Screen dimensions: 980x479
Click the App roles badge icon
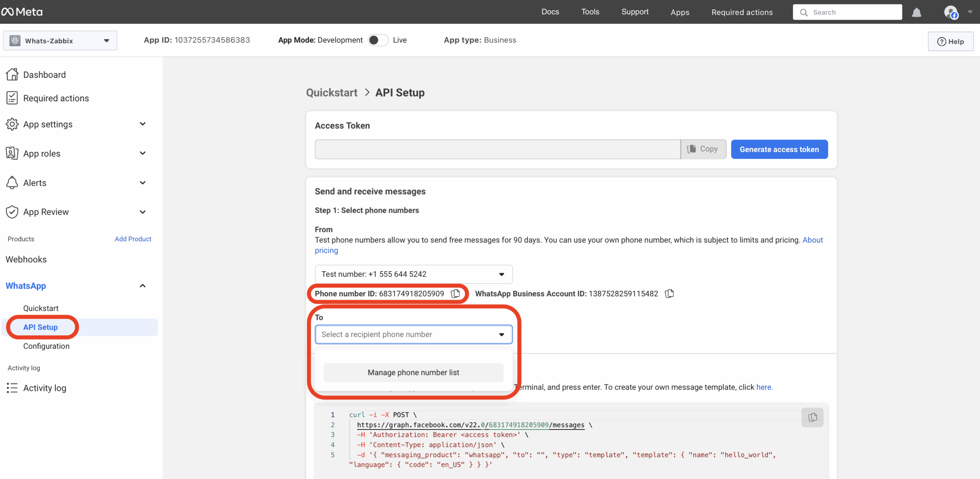12,153
